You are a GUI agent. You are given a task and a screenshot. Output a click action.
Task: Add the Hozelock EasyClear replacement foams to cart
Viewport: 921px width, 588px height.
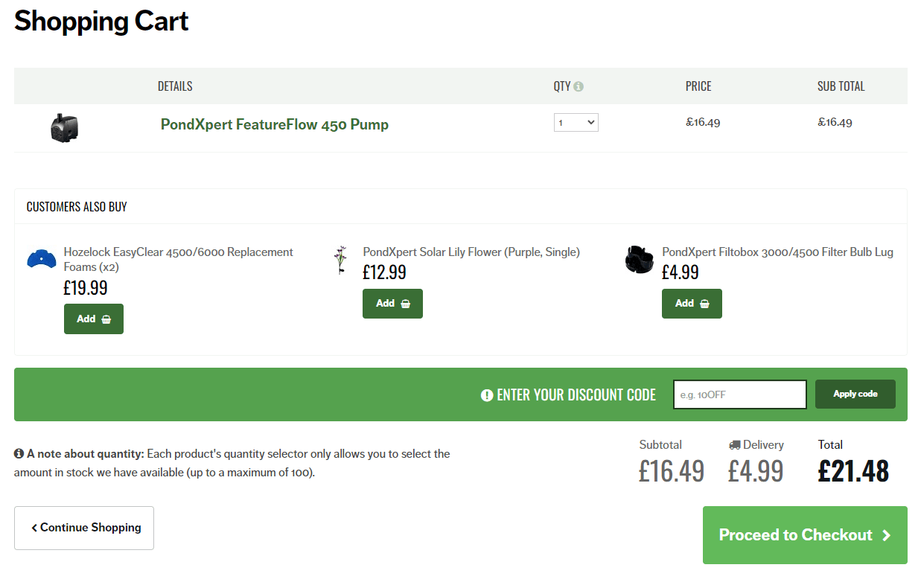pos(93,319)
